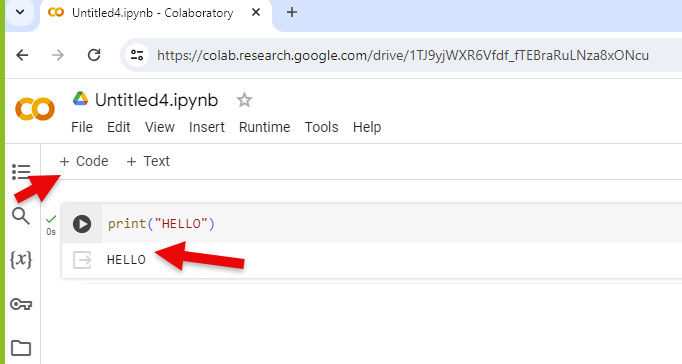Star the Untitled4.ipynb notebook
Screen dimensions: 682x364
(244, 100)
